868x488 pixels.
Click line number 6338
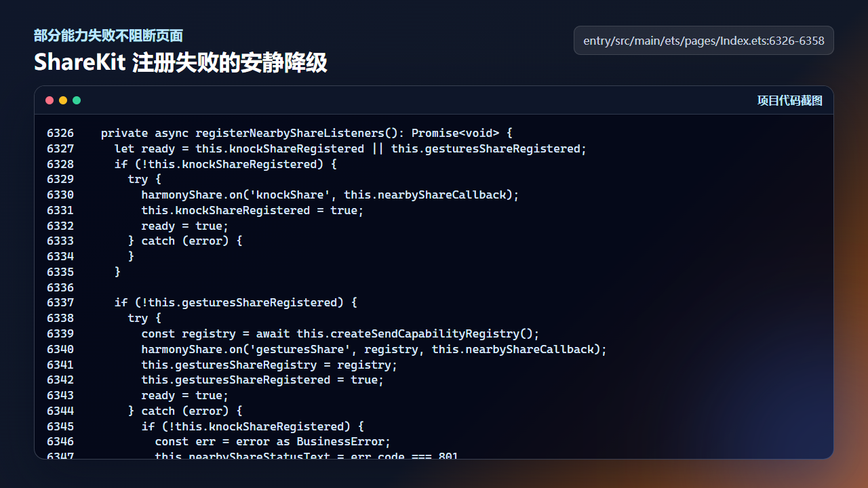60,318
